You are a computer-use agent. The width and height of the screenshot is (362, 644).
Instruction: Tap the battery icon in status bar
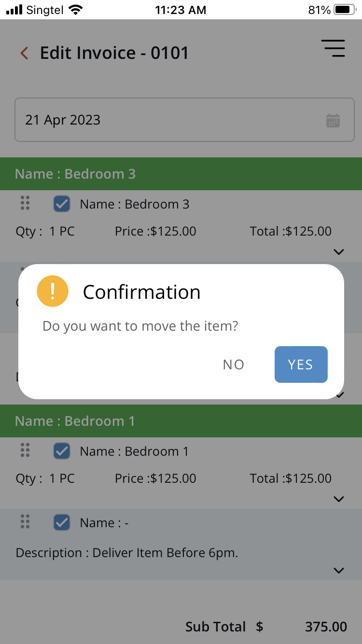coord(345,10)
